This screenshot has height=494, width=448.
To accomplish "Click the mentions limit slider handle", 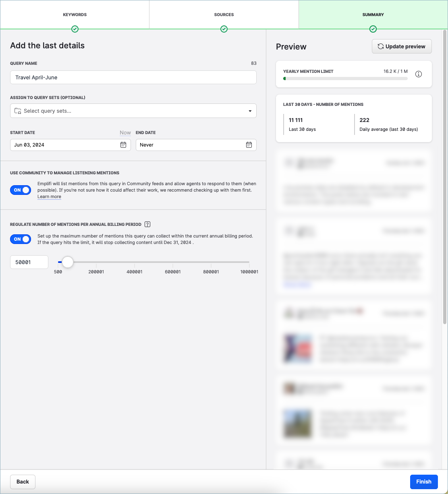I will pyautogui.click(x=68, y=262).
